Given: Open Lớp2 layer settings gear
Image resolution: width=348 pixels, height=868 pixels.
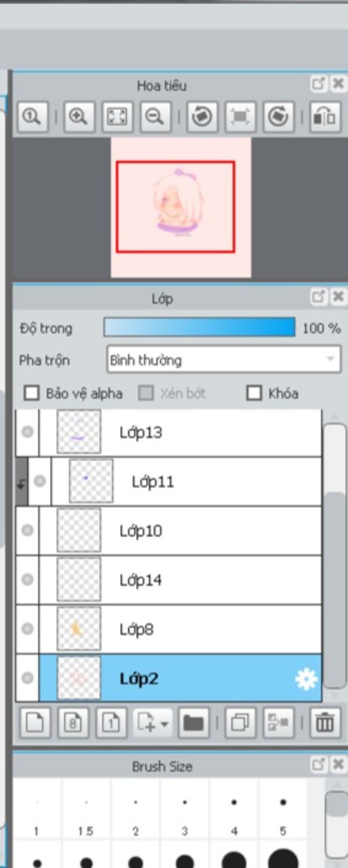Looking at the screenshot, I should pos(306,679).
